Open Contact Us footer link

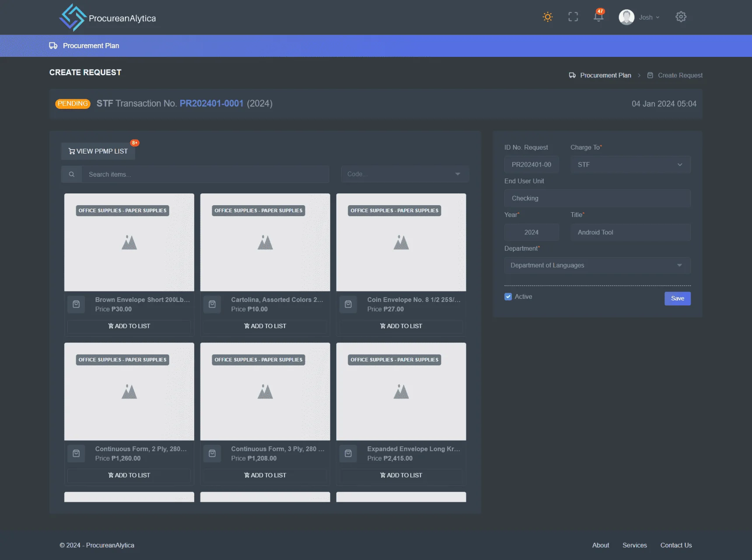pos(676,545)
